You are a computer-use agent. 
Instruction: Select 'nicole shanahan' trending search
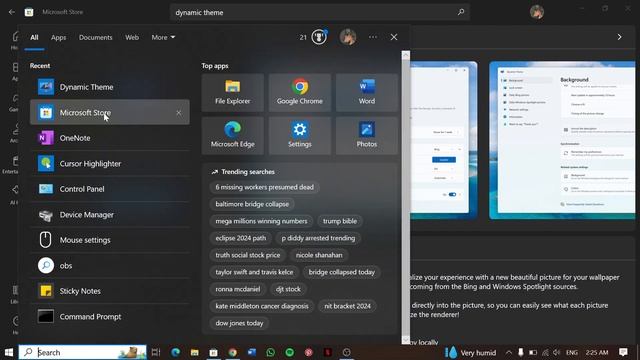point(319,255)
